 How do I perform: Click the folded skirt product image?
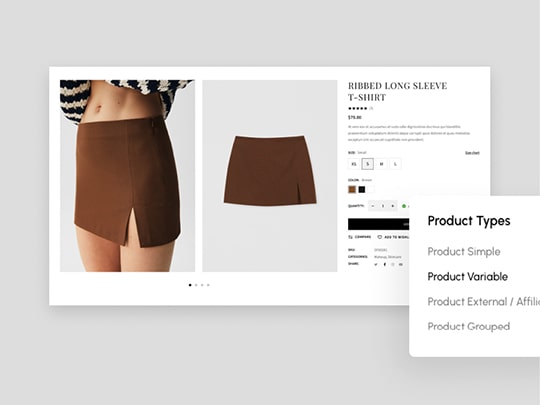click(x=270, y=176)
